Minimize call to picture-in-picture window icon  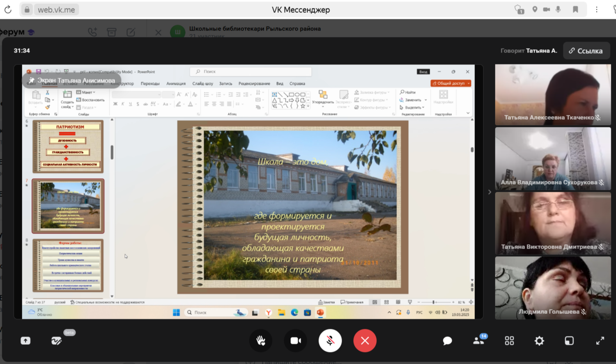coord(569,341)
